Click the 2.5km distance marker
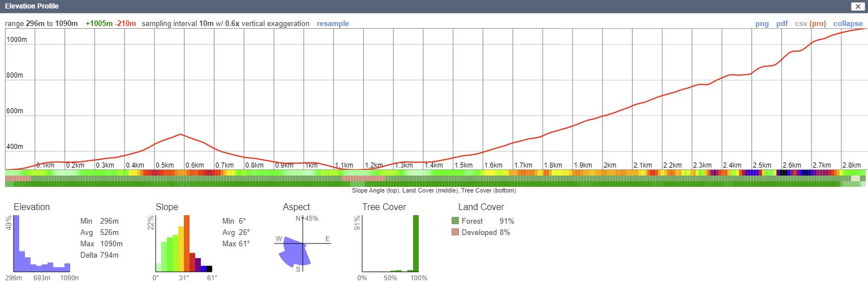The image size is (868, 282). (762, 165)
